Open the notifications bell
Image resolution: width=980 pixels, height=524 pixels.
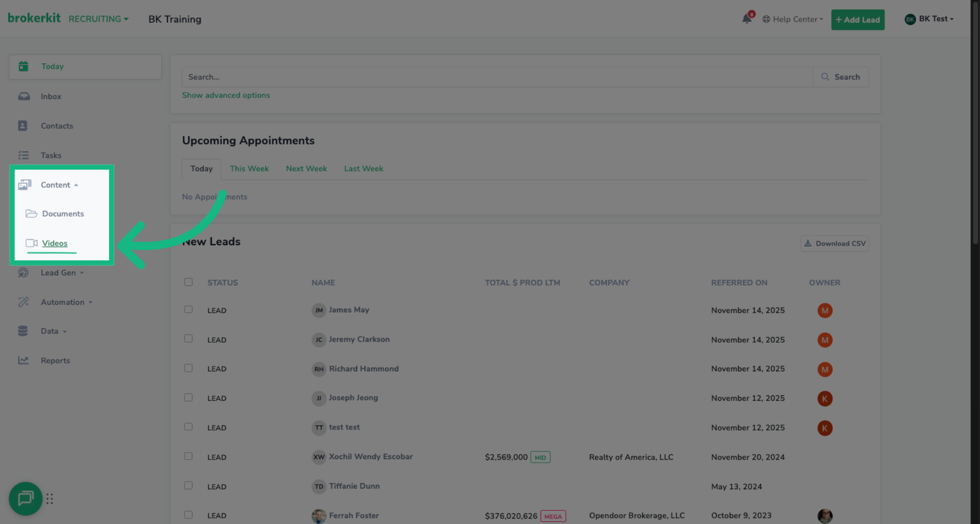tap(746, 18)
